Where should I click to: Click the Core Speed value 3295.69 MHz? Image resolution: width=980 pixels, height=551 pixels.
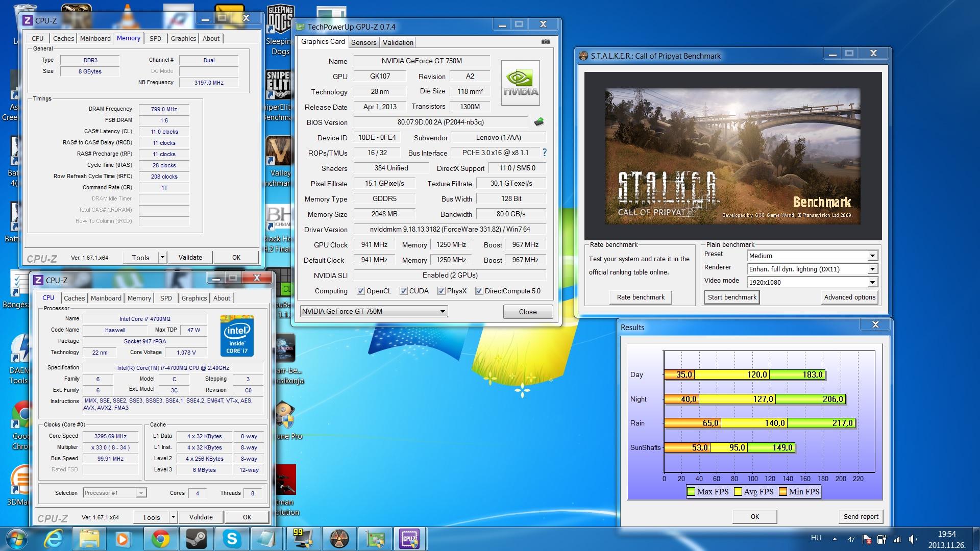pyautogui.click(x=110, y=436)
